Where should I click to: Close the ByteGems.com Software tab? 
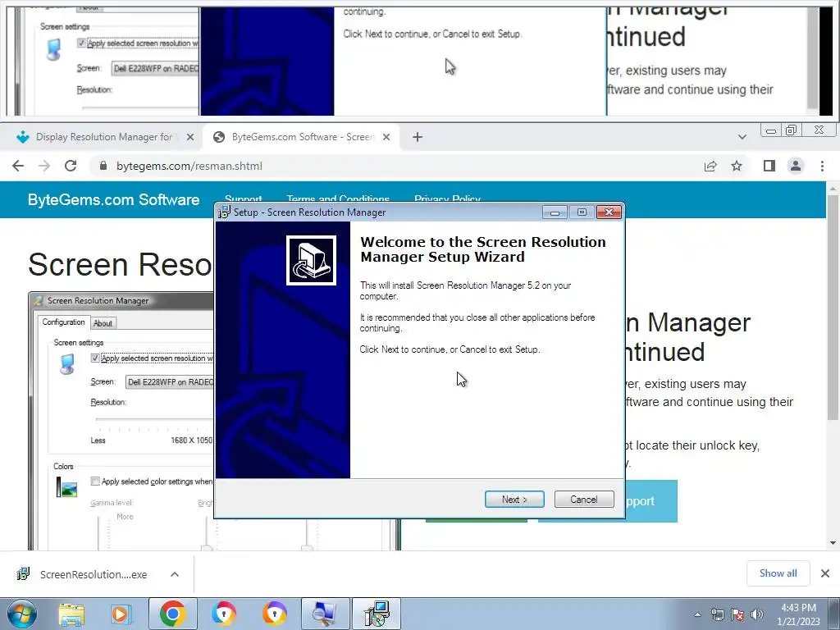click(x=386, y=137)
